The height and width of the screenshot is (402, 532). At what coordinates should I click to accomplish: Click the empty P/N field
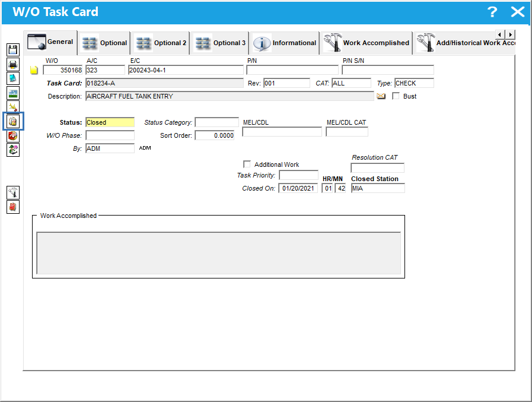[292, 70]
